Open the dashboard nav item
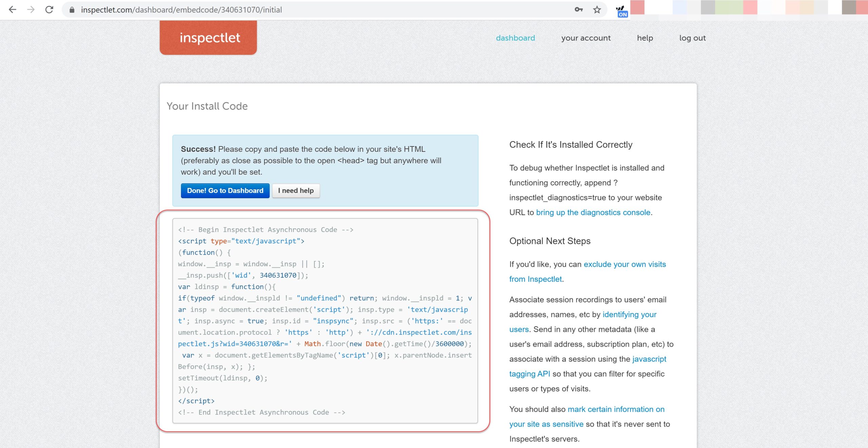This screenshot has height=448, width=868. (x=515, y=38)
